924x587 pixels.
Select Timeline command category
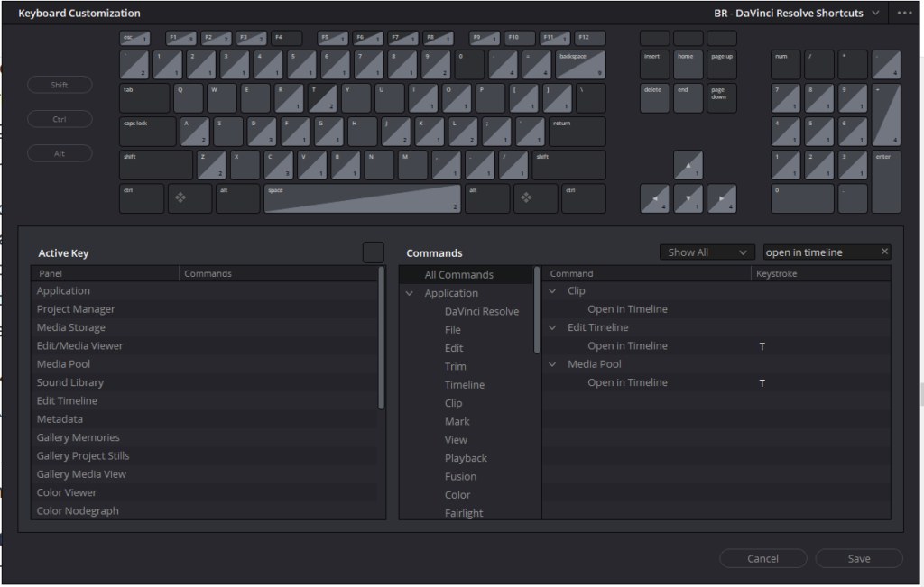click(x=465, y=384)
